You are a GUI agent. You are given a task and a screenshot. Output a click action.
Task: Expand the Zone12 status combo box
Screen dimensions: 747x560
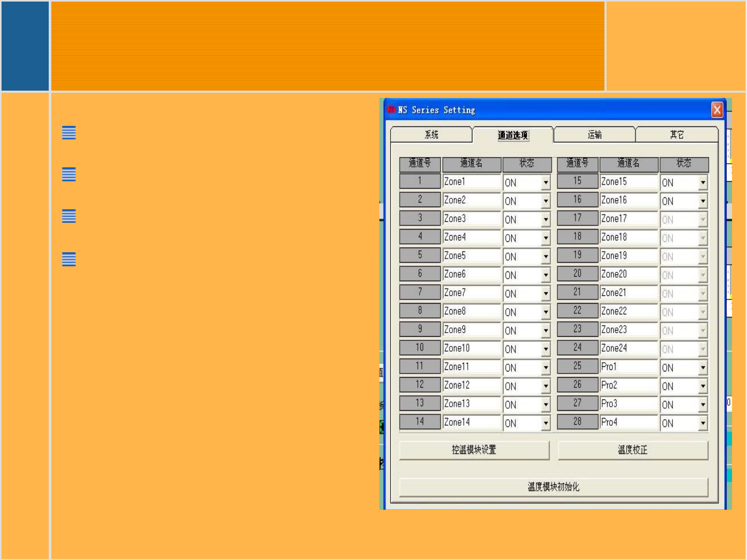click(x=545, y=386)
